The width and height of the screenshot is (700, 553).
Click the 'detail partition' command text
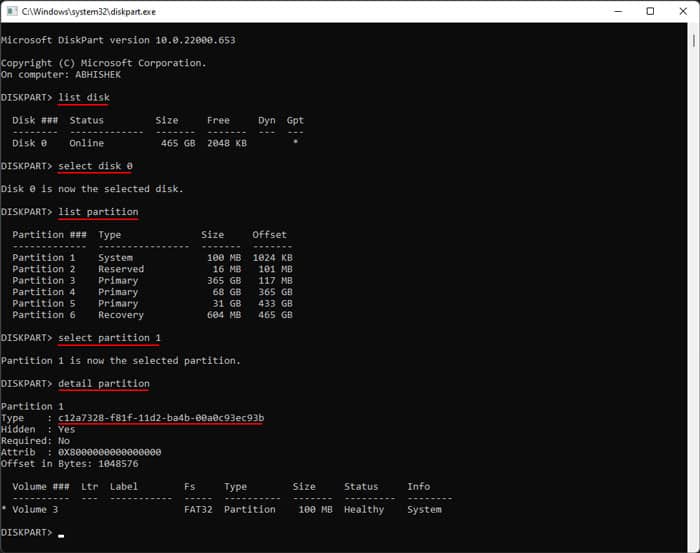[x=104, y=383]
